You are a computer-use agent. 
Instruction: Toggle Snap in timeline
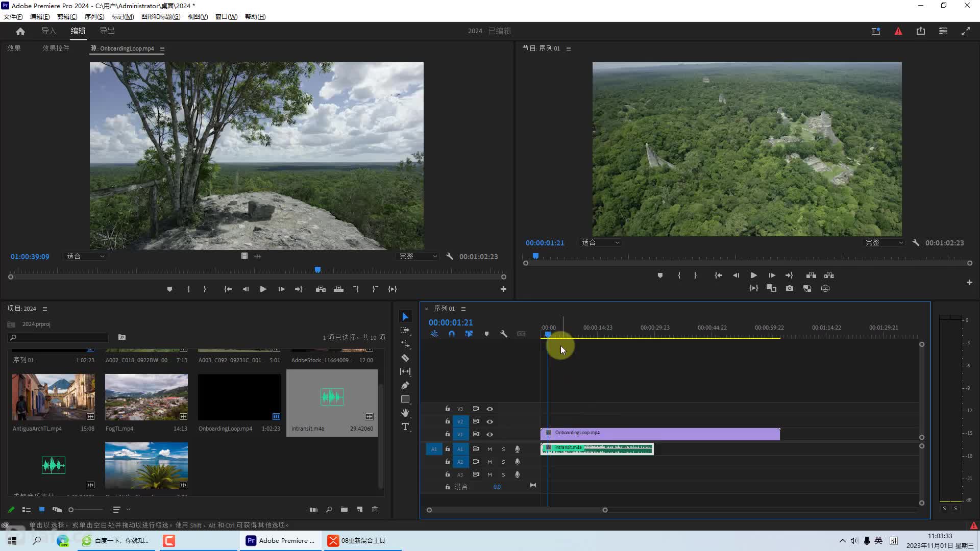pos(452,334)
